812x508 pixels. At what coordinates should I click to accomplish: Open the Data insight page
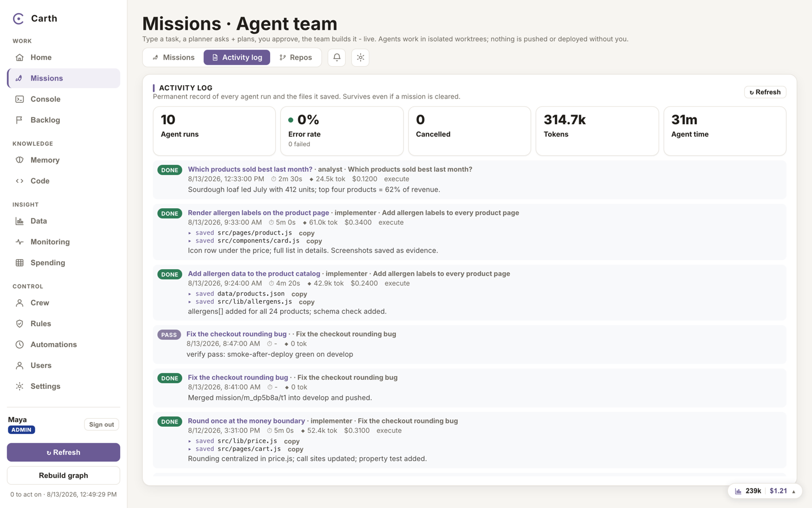(x=63, y=221)
